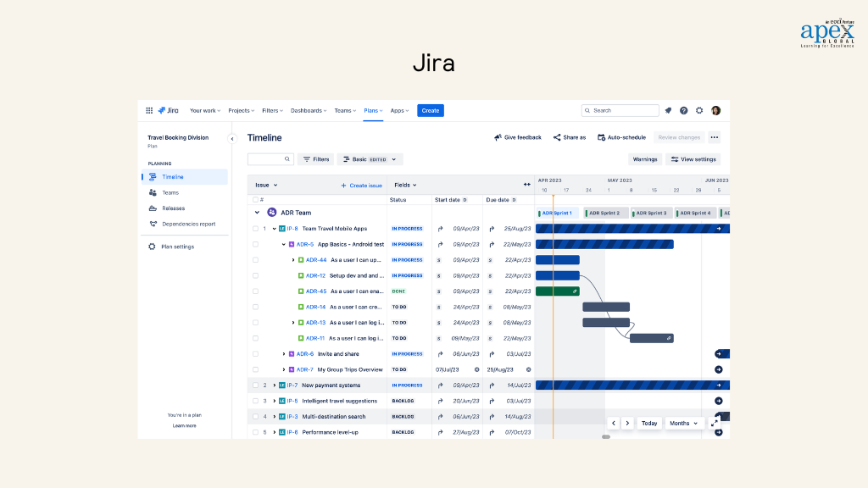Click the expand columns double-arrow icon

(527, 185)
